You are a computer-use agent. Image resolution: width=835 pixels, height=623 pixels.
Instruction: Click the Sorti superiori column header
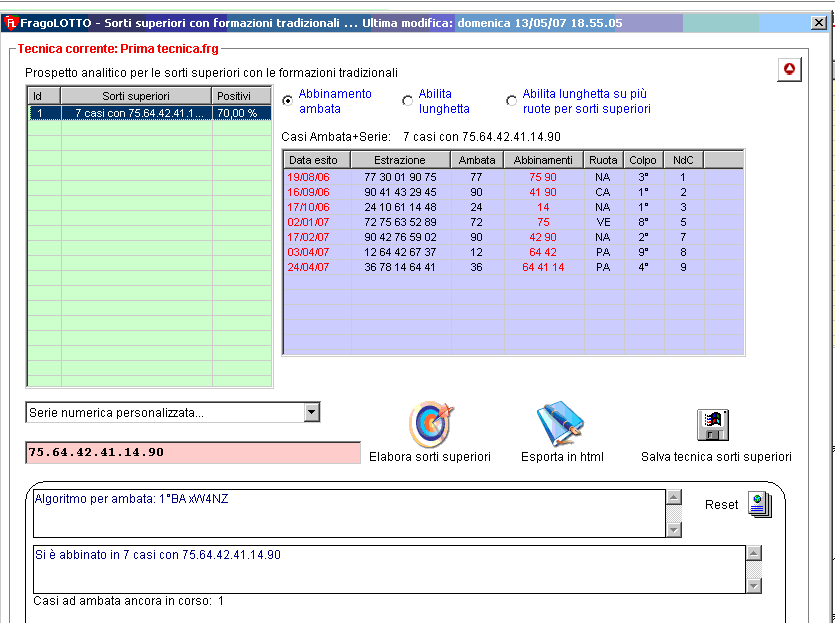(136, 96)
